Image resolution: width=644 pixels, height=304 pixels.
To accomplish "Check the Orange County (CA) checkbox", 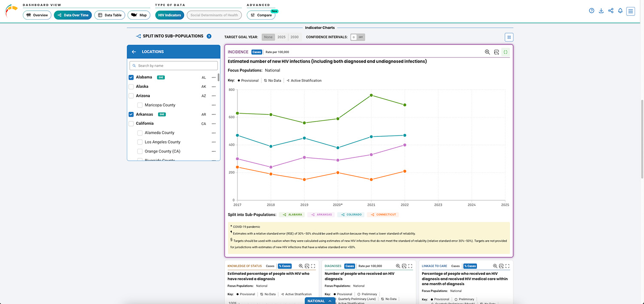I will coord(140,151).
